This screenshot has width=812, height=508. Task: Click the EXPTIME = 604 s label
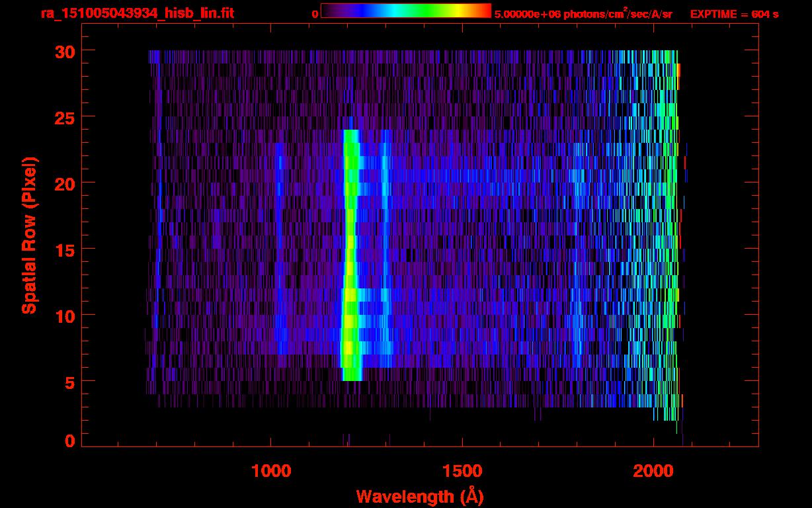click(734, 14)
